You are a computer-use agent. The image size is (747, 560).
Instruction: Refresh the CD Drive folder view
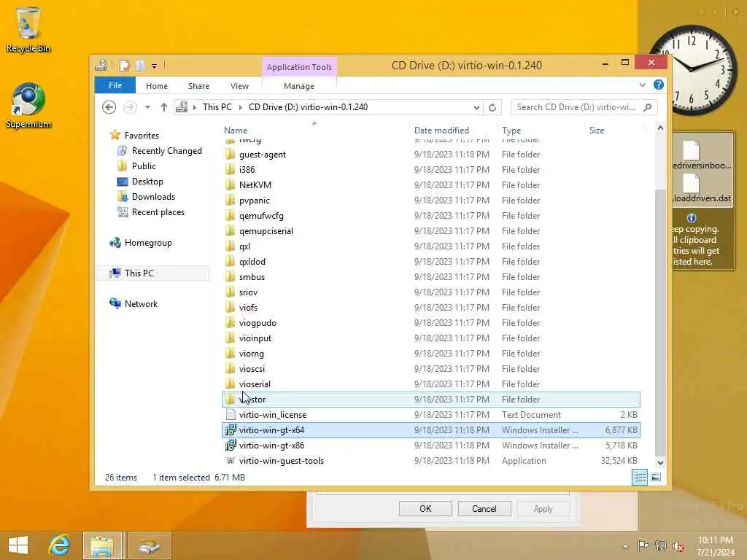coord(492,107)
